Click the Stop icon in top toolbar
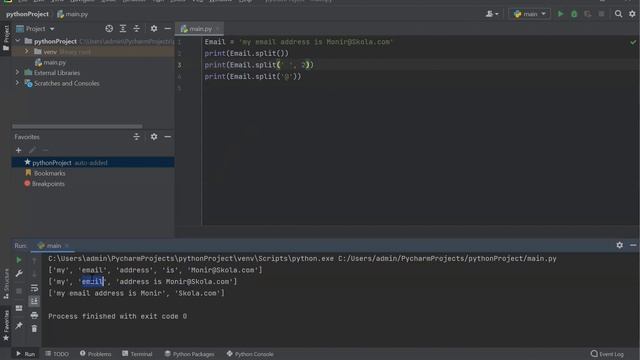The image size is (640, 360). coord(601,14)
